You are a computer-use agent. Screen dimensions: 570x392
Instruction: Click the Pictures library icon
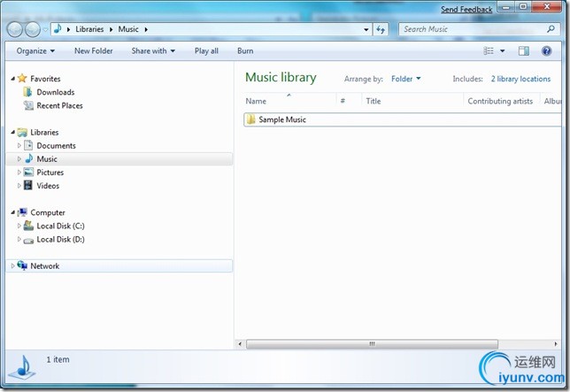(28, 173)
